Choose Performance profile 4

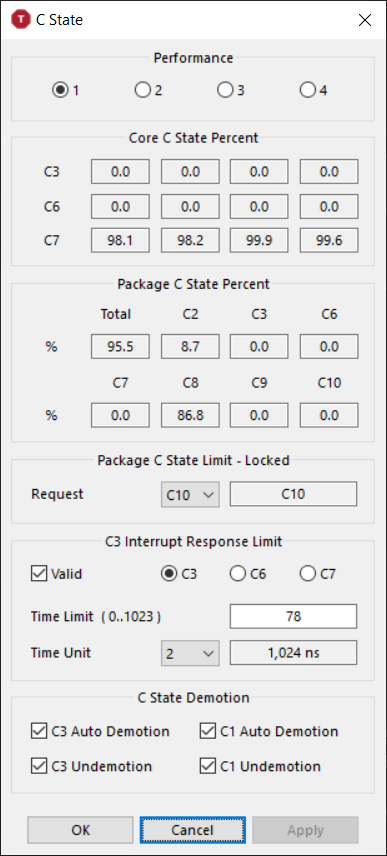click(307, 90)
